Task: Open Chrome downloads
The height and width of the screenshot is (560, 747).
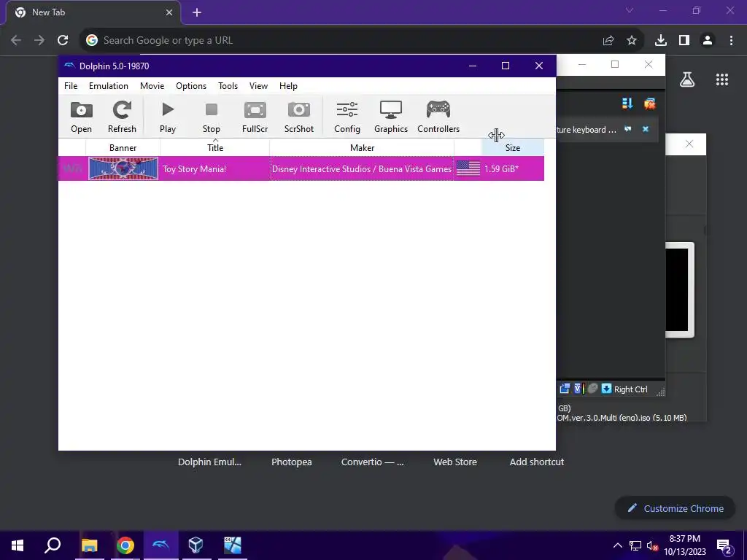Action: [660, 41]
